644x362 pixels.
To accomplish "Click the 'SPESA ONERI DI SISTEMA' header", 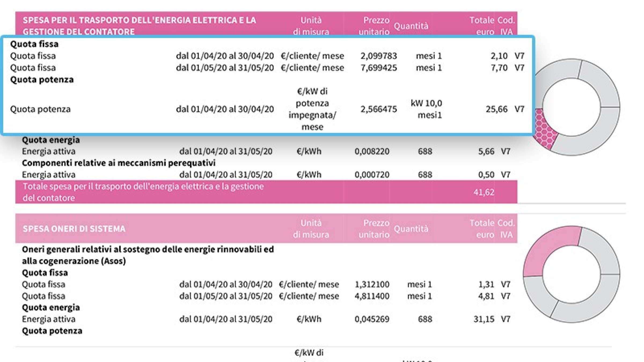I will [74, 229].
